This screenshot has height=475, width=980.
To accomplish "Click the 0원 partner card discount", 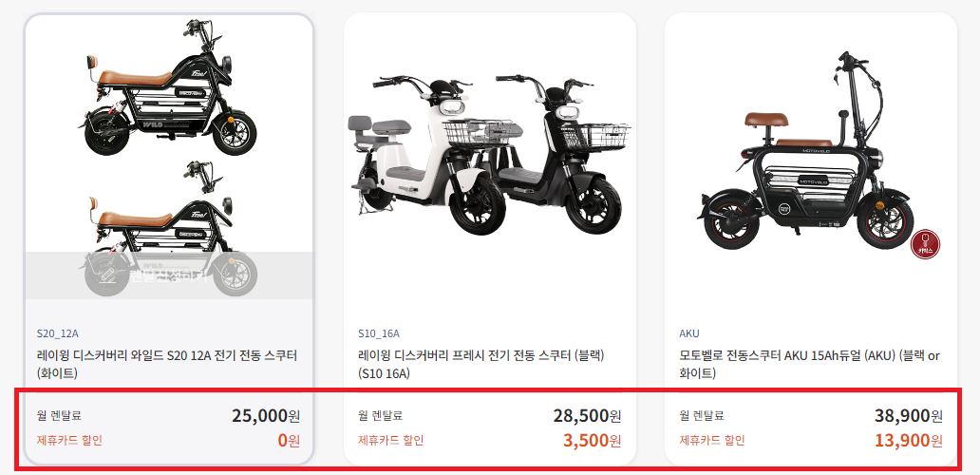I will pyautogui.click(x=289, y=441).
